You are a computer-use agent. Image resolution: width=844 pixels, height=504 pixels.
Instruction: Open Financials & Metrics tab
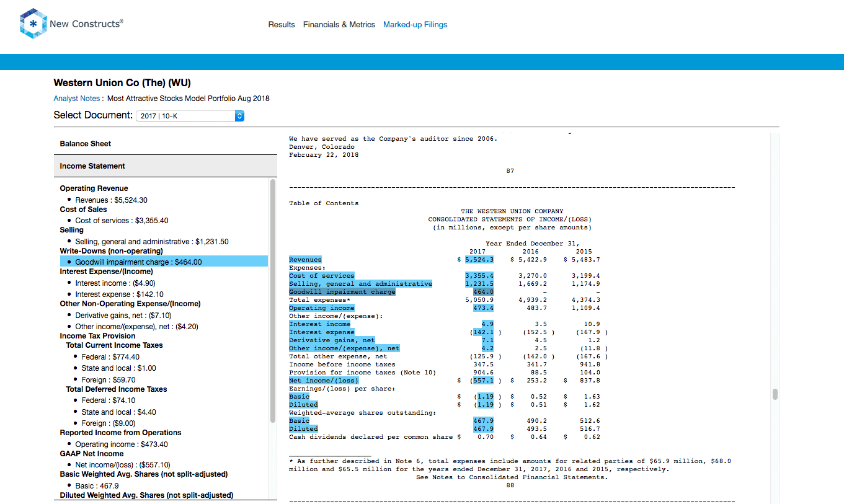point(339,25)
